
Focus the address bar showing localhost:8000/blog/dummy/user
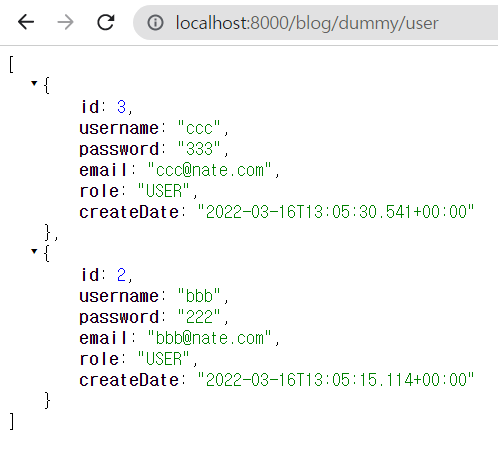[315, 23]
